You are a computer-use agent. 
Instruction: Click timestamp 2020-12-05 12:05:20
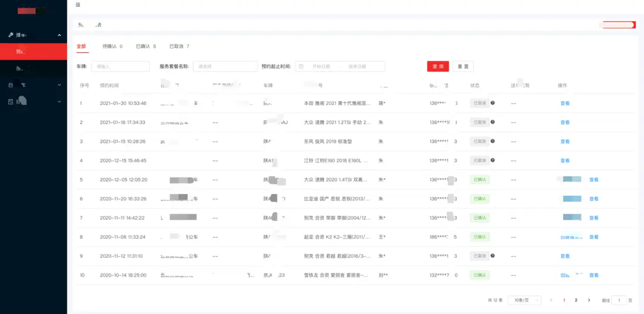click(x=123, y=179)
